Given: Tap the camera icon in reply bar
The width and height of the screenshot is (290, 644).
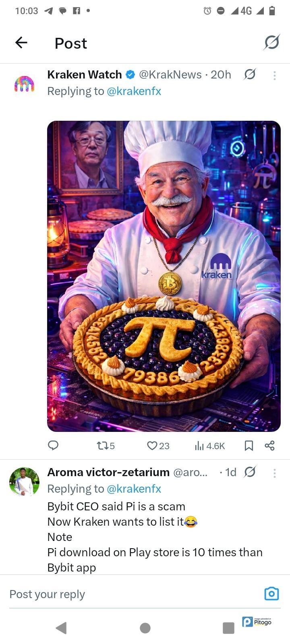Looking at the screenshot, I should (x=271, y=594).
